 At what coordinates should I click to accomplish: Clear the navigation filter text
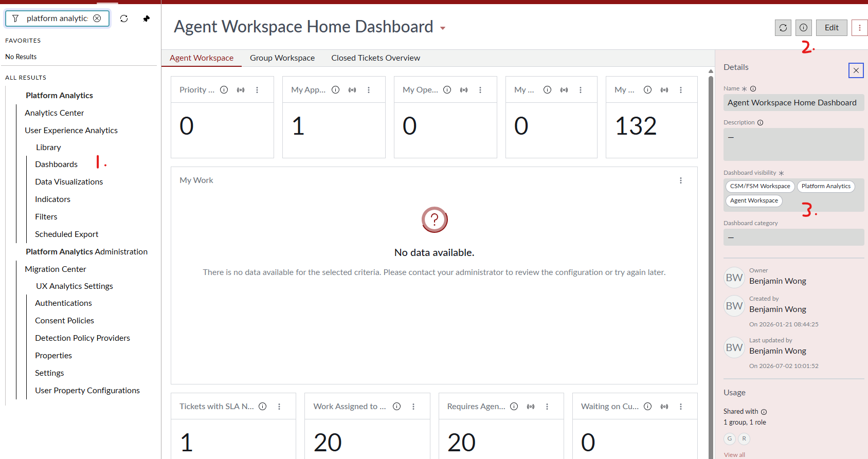click(x=97, y=19)
